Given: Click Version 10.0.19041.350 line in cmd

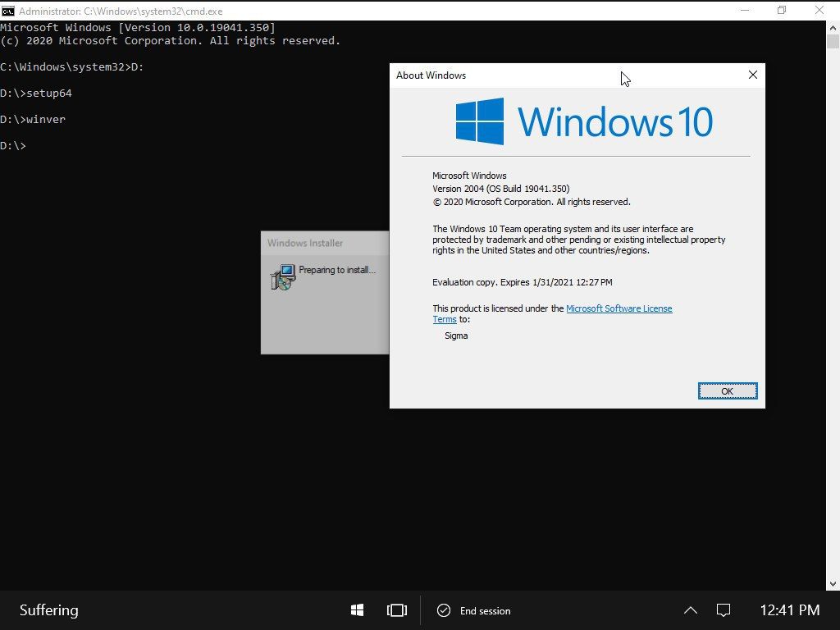Looking at the screenshot, I should point(138,27).
